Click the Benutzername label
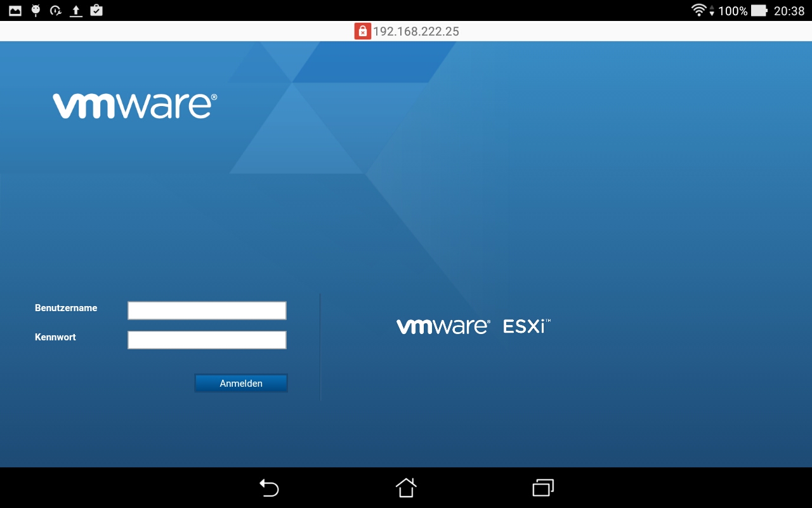Image resolution: width=812 pixels, height=508 pixels. [66, 308]
